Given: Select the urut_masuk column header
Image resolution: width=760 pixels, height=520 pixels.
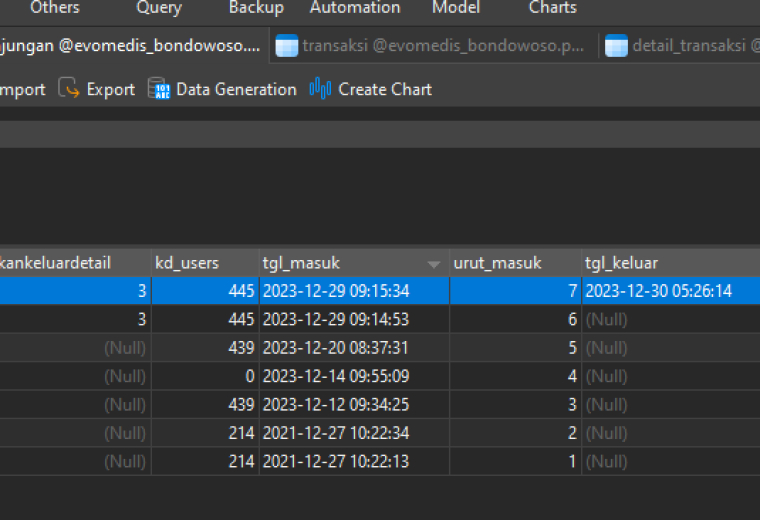Looking at the screenshot, I should (x=515, y=263).
